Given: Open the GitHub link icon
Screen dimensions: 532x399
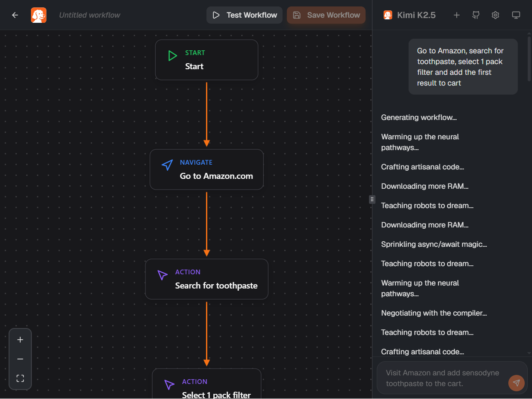Looking at the screenshot, I should click(476, 15).
